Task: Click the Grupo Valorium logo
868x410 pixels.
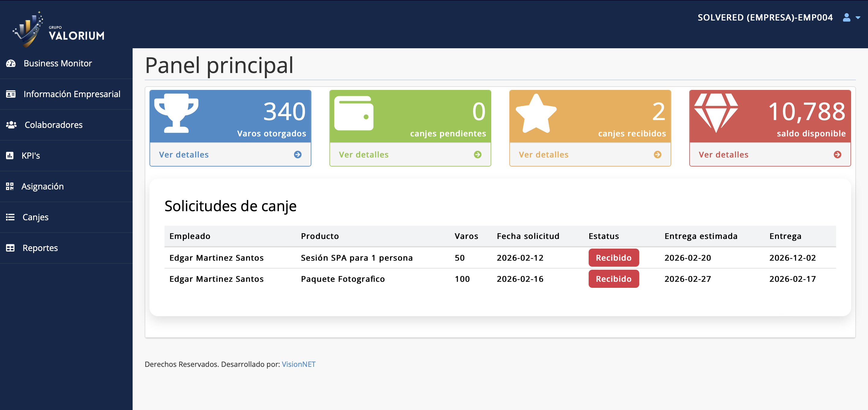Action: pyautogui.click(x=59, y=29)
